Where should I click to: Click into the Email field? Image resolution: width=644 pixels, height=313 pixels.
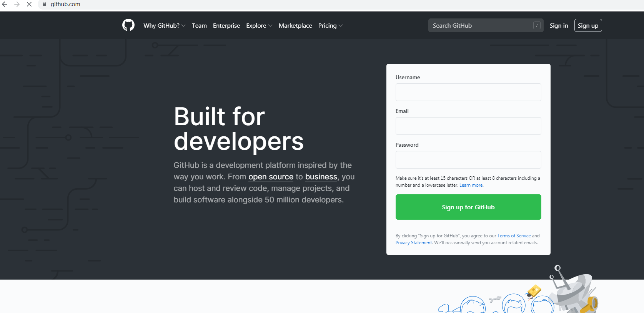(468, 126)
